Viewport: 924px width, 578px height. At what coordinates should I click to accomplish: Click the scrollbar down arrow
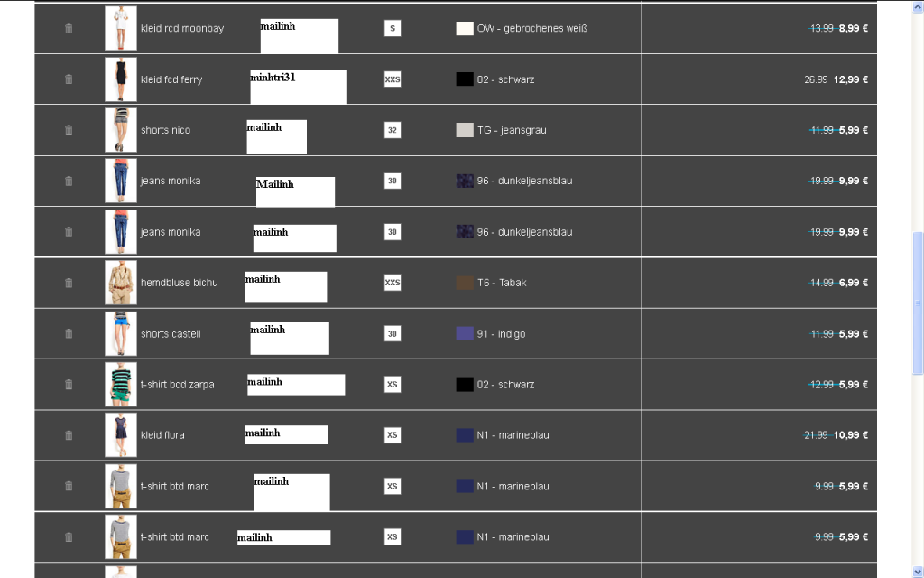click(918, 572)
